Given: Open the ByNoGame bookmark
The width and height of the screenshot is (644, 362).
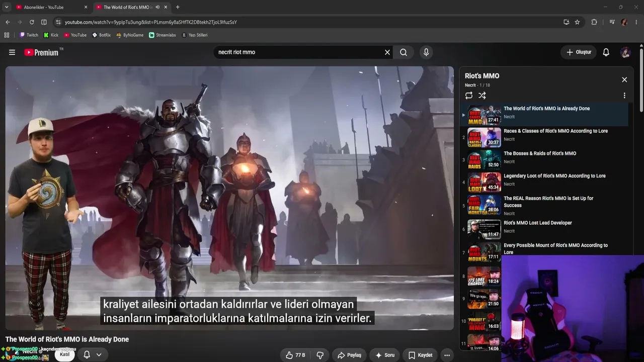Looking at the screenshot, I should 130,35.
